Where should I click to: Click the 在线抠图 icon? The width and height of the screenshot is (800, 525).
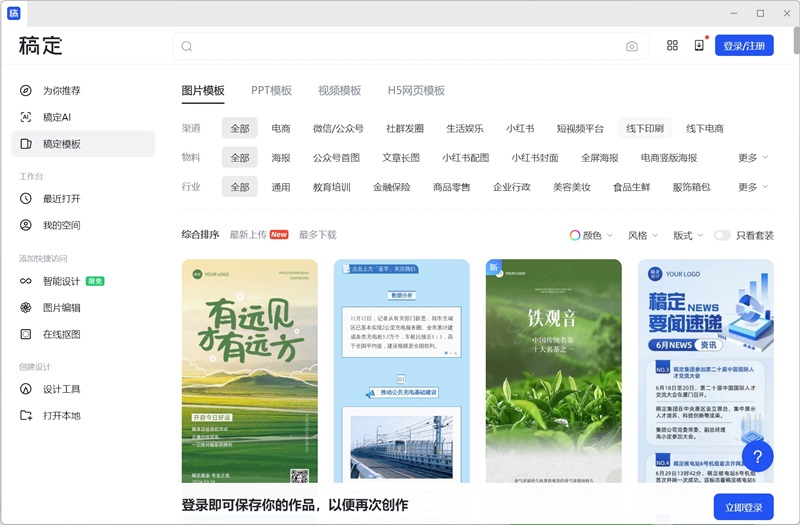[x=26, y=334]
